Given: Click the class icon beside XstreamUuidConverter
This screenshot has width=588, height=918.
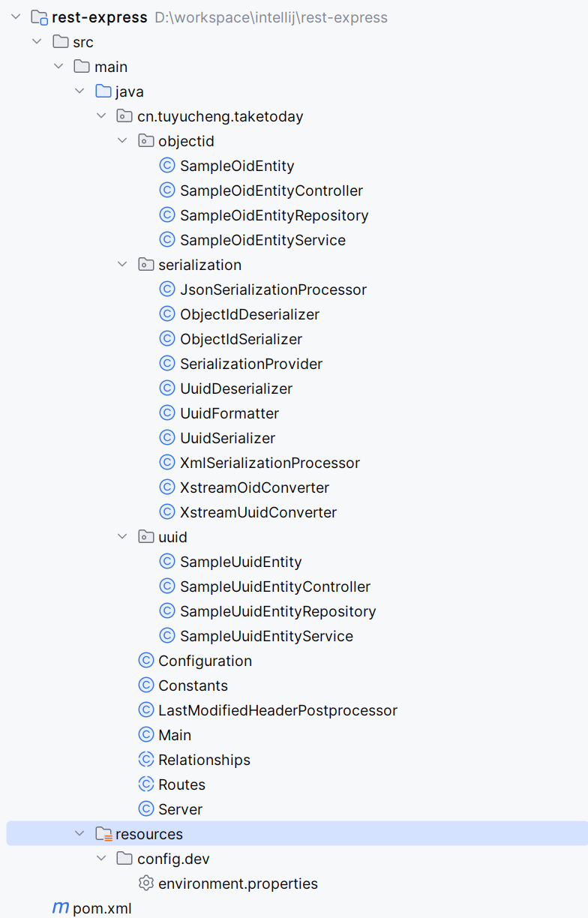Looking at the screenshot, I should (x=167, y=512).
